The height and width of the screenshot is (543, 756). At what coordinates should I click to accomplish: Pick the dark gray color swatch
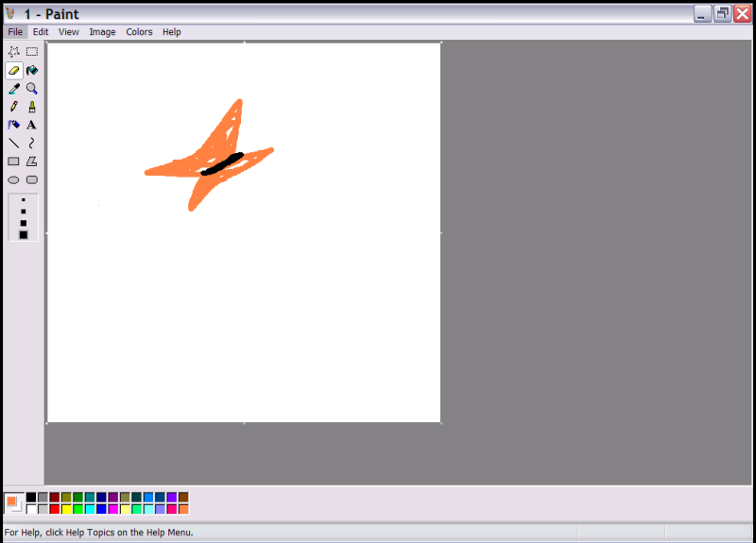point(43,498)
